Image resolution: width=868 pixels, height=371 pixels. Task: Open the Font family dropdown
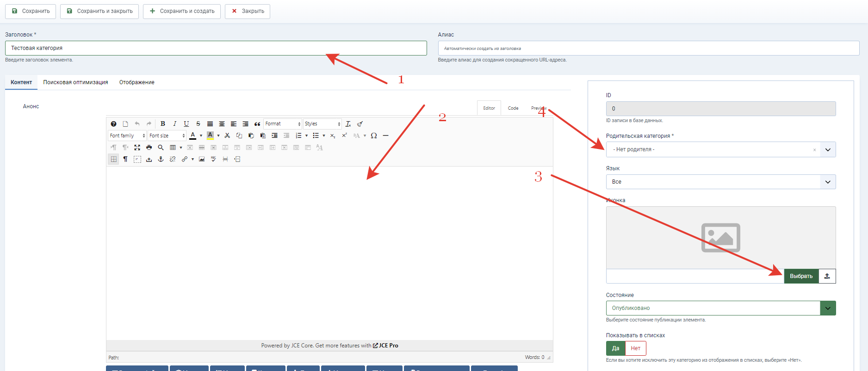click(128, 136)
